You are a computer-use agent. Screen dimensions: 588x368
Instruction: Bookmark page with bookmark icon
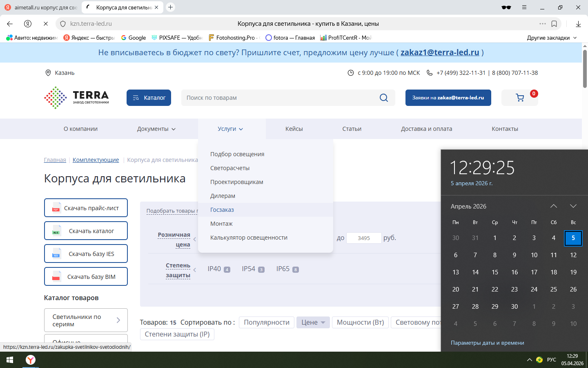point(554,24)
